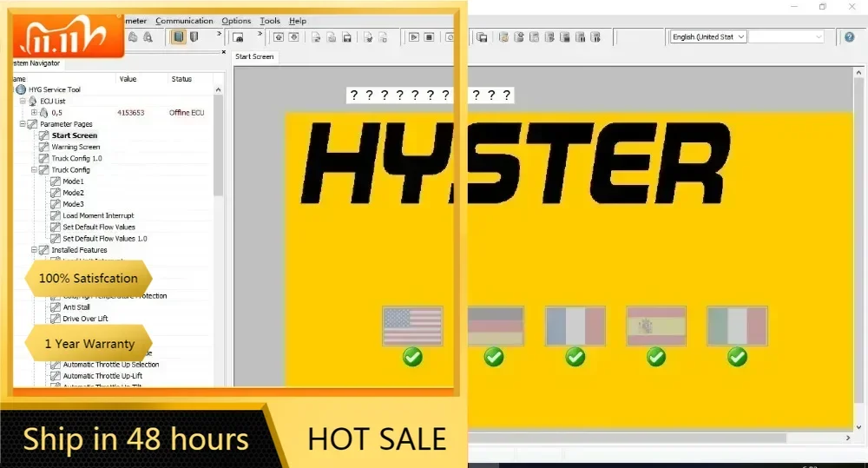Click main view scroll-up arrow

coord(858,72)
